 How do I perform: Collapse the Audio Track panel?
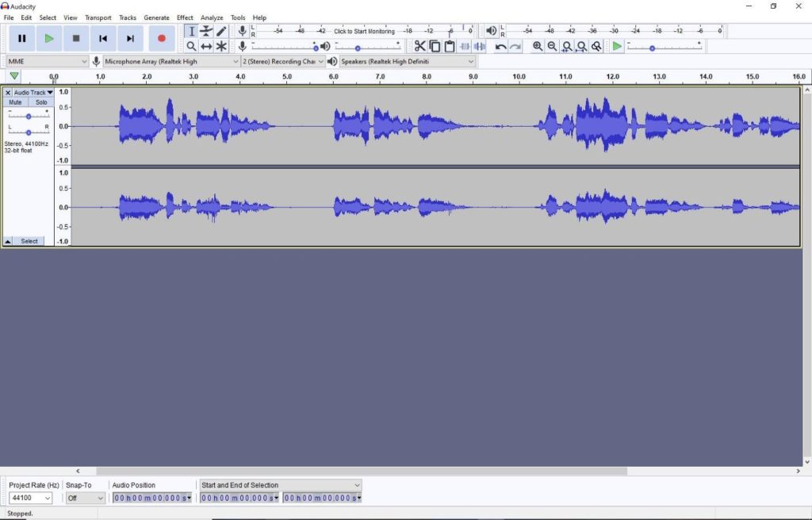click(x=7, y=239)
